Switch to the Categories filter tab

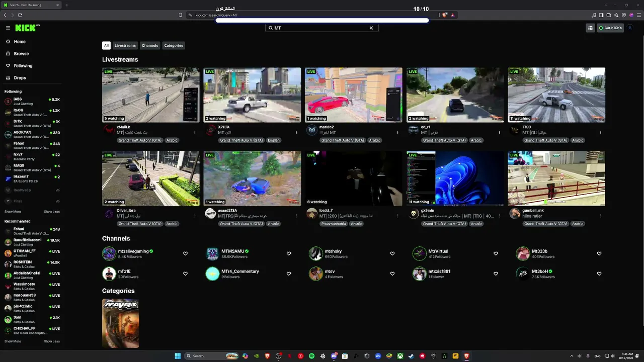[174, 45]
